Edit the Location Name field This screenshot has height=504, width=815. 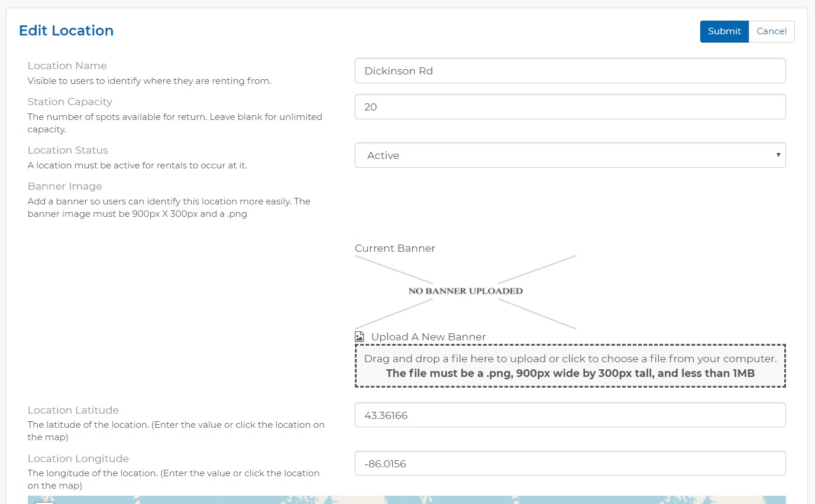570,71
